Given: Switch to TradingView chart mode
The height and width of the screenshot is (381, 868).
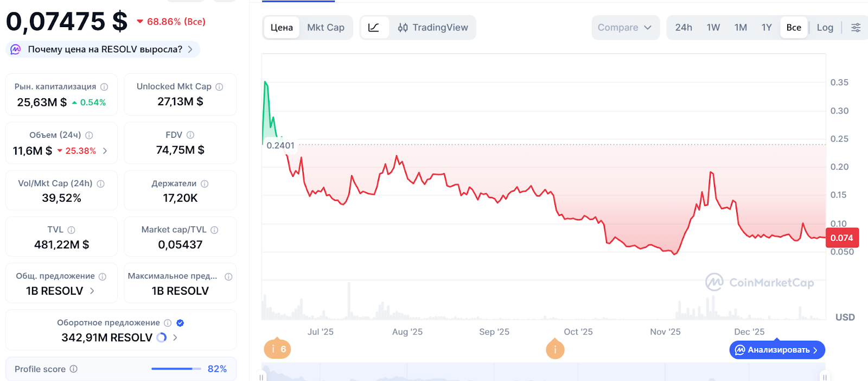Looking at the screenshot, I should pyautogui.click(x=433, y=28).
